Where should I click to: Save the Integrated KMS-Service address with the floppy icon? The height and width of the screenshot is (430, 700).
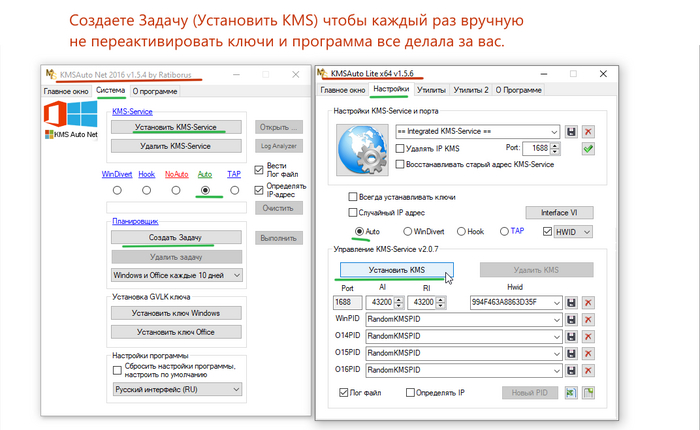pyautogui.click(x=571, y=132)
